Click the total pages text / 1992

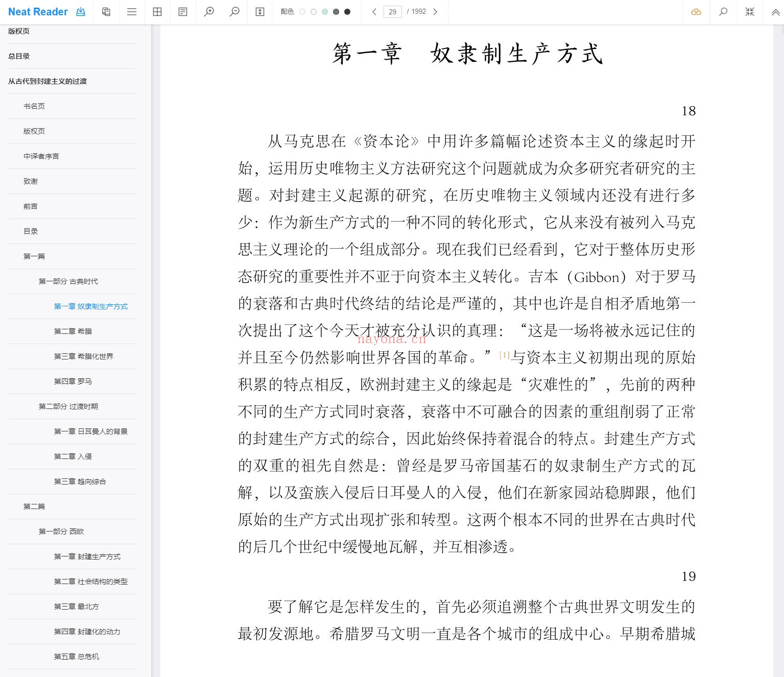[417, 12]
